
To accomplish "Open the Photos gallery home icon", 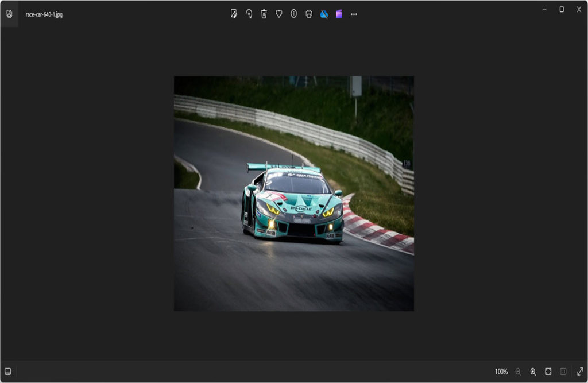I will [9, 14].
